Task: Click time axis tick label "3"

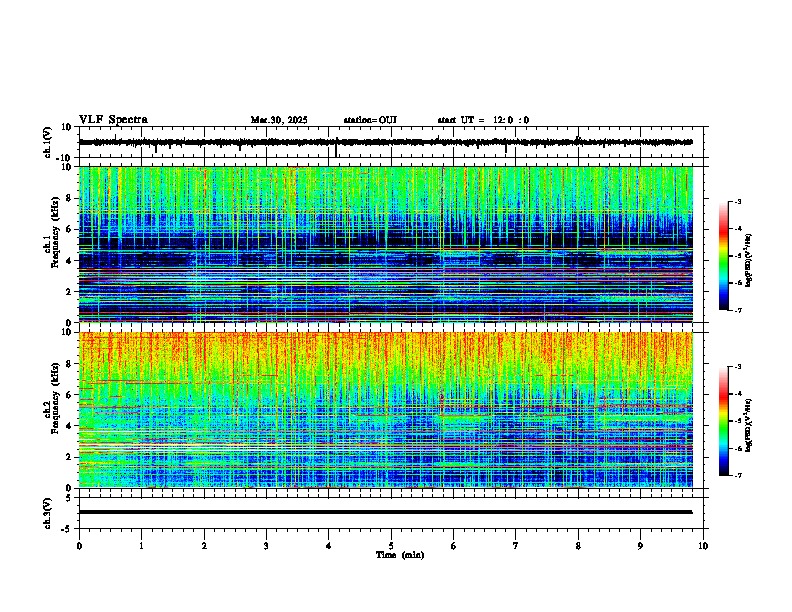Action: click(x=266, y=546)
